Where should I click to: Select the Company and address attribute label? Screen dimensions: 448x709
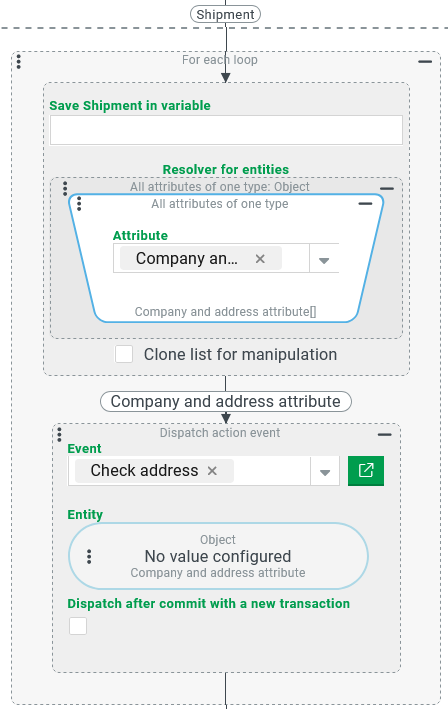226,402
